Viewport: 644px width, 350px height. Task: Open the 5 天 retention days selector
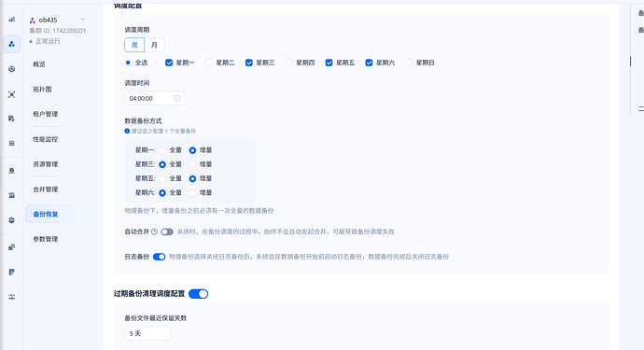(147, 333)
